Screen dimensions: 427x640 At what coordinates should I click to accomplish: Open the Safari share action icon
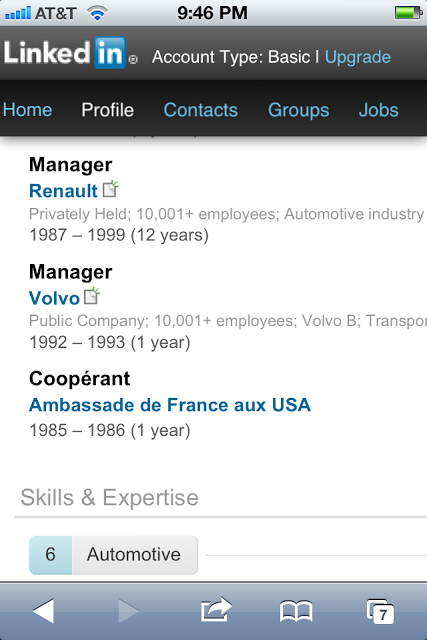pyautogui.click(x=216, y=610)
